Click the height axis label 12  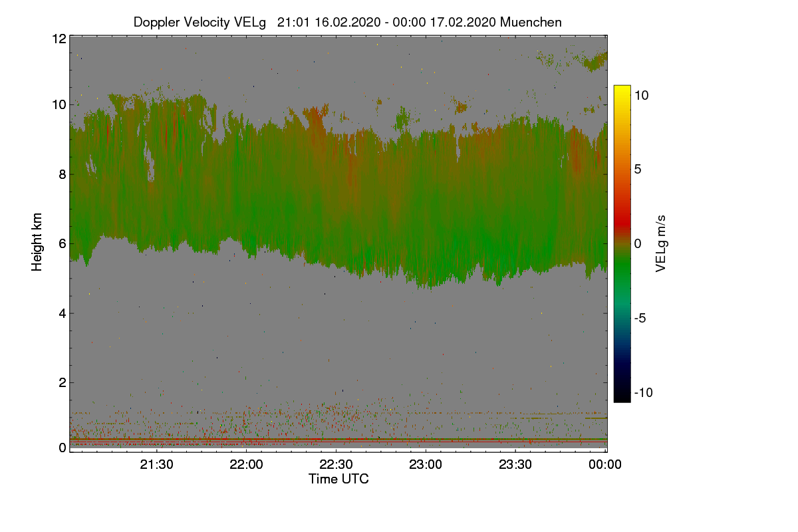click(x=59, y=39)
